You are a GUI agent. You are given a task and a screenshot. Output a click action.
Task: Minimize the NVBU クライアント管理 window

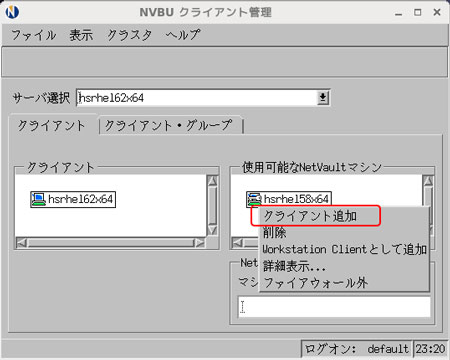tap(398, 13)
